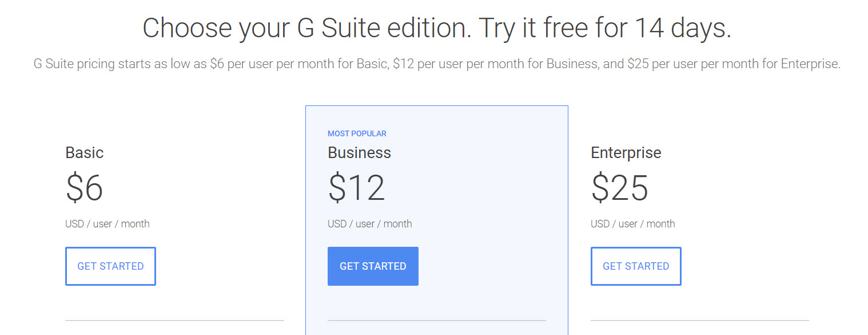Screen dimensions: 868x335
Task: Click the $12 price figure
Action: coord(356,188)
